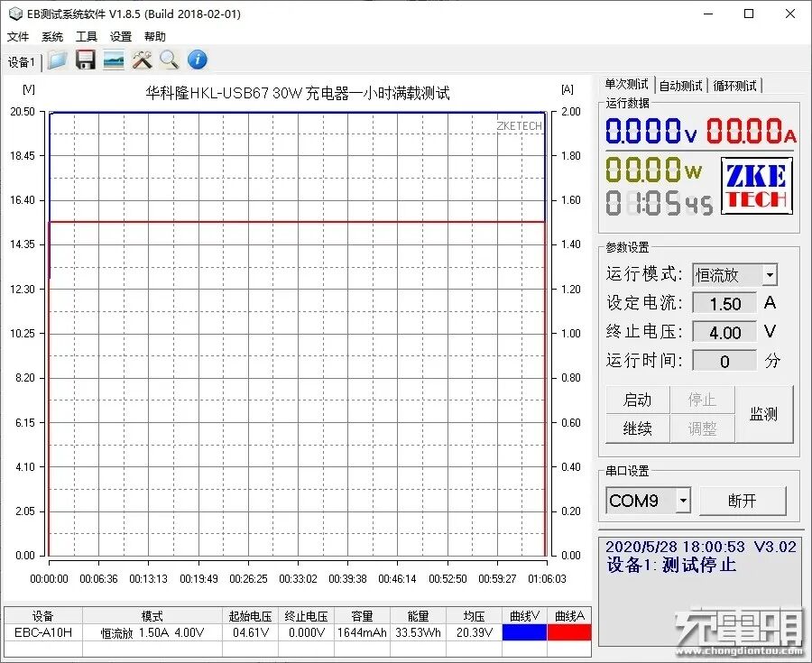The width and height of the screenshot is (812, 663).
Task: Open the 帮助 menu
Action: tap(155, 37)
